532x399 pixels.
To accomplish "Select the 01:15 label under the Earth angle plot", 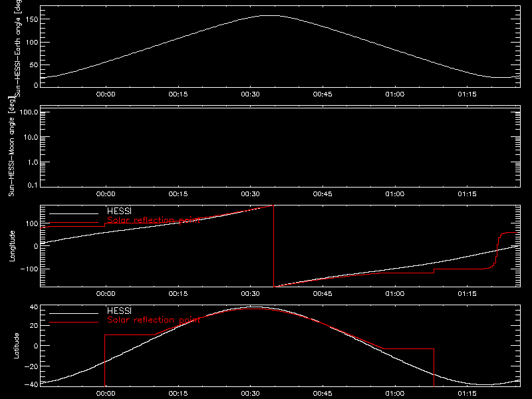I will (x=467, y=94).
